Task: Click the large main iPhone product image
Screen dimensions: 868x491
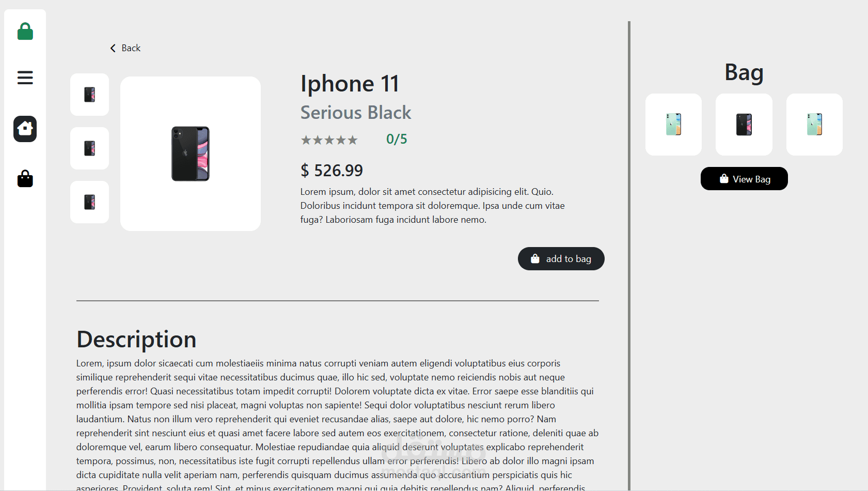Action: 191,154
